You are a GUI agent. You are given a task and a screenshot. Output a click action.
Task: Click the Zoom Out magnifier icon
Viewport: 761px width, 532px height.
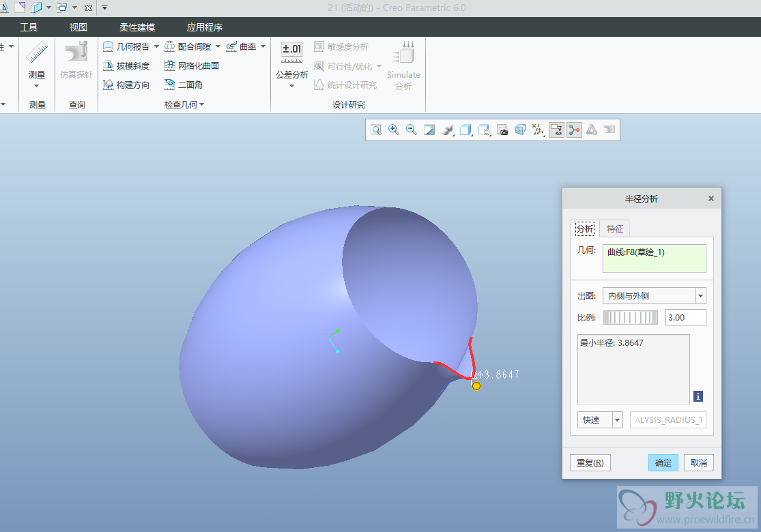click(x=412, y=130)
